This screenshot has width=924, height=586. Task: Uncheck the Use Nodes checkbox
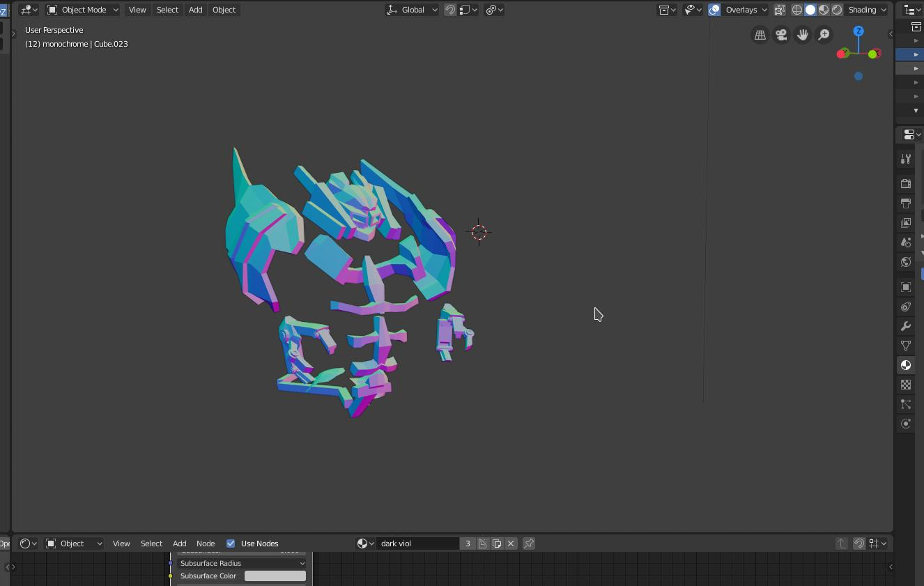pyautogui.click(x=231, y=543)
